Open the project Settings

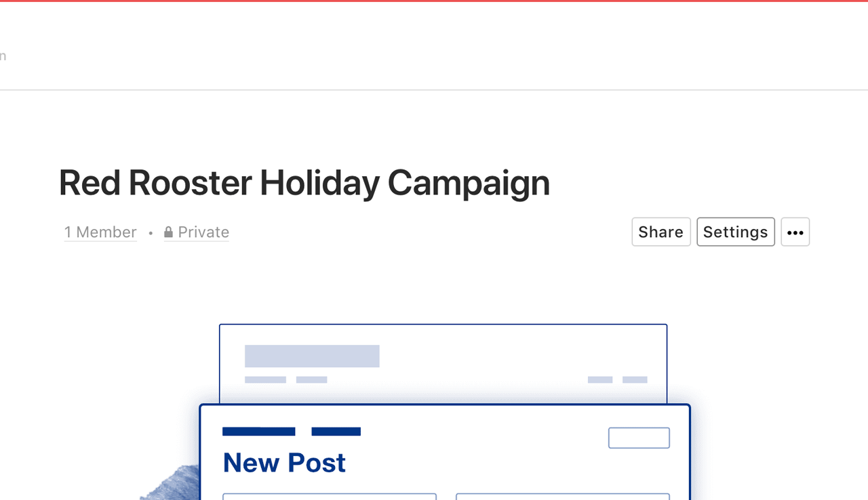736,232
